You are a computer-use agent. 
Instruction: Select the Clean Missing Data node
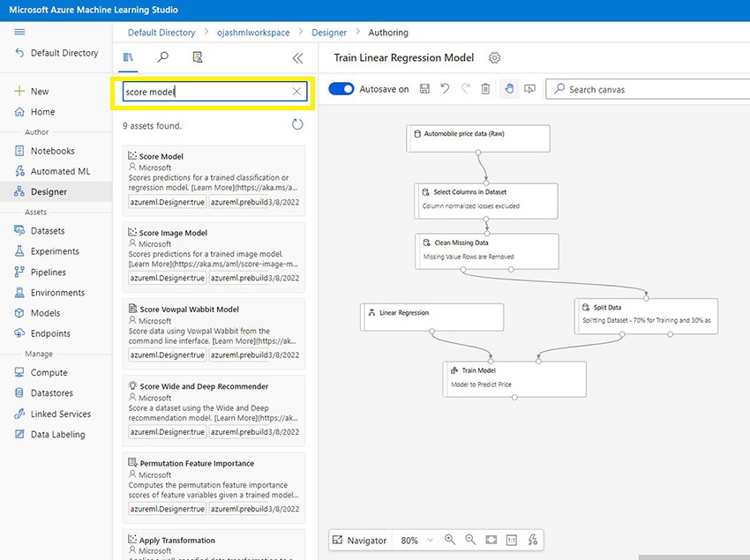click(487, 251)
